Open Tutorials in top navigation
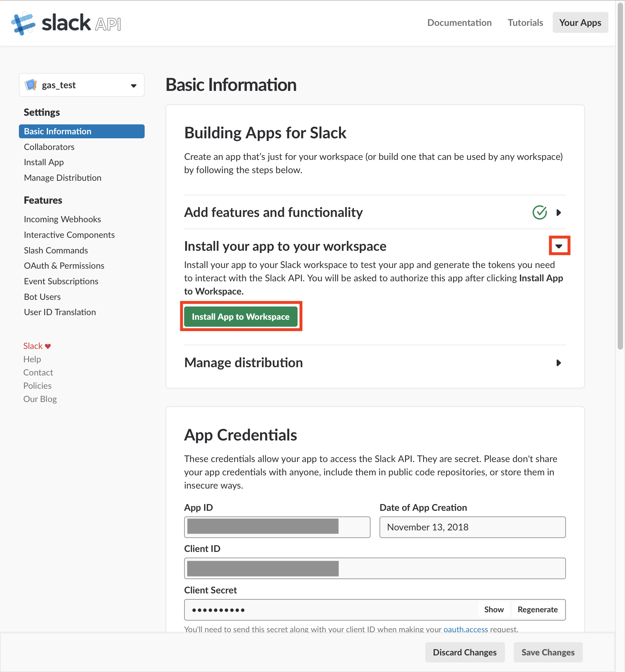 [x=525, y=23]
